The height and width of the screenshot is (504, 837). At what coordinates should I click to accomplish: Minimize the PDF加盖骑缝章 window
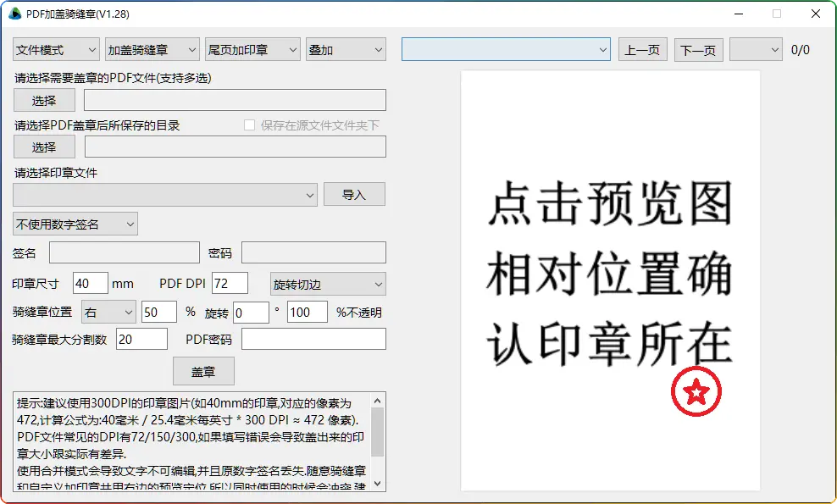(x=740, y=14)
